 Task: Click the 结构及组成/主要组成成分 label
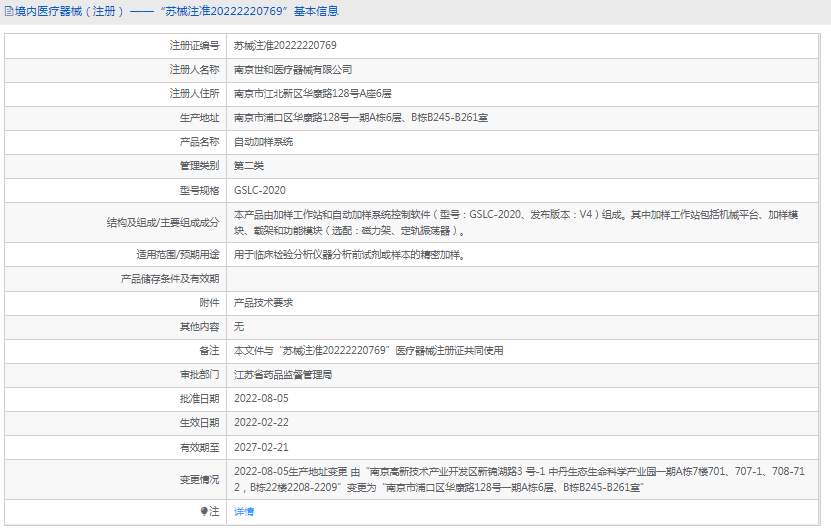(163, 223)
